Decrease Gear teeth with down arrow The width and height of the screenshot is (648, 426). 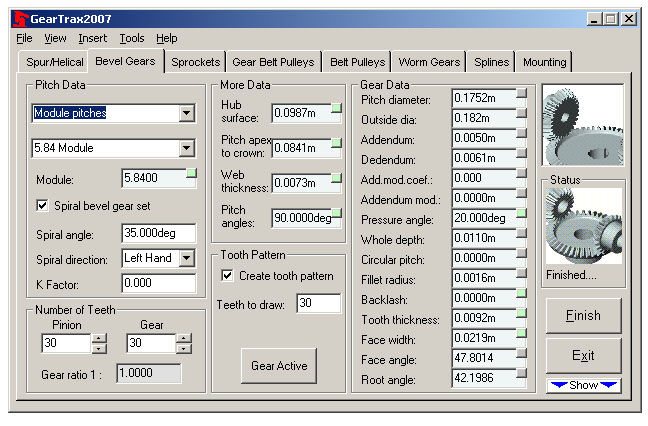tap(183, 349)
